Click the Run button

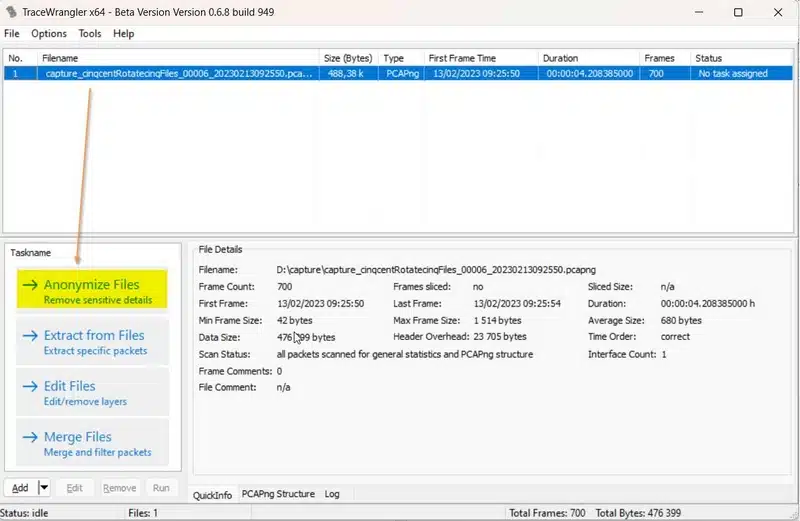(161, 488)
